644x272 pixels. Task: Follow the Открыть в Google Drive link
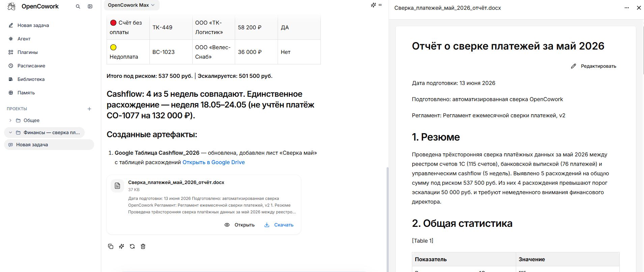click(x=214, y=162)
